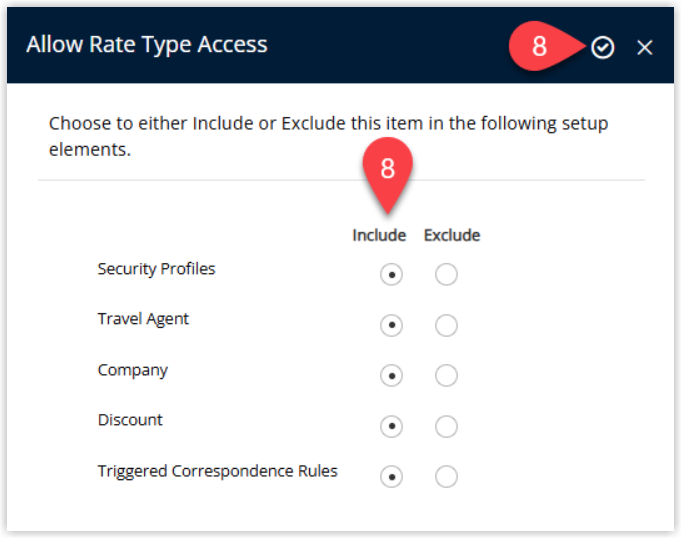Set Company to Include
The height and width of the screenshot is (539, 682).
click(x=391, y=375)
